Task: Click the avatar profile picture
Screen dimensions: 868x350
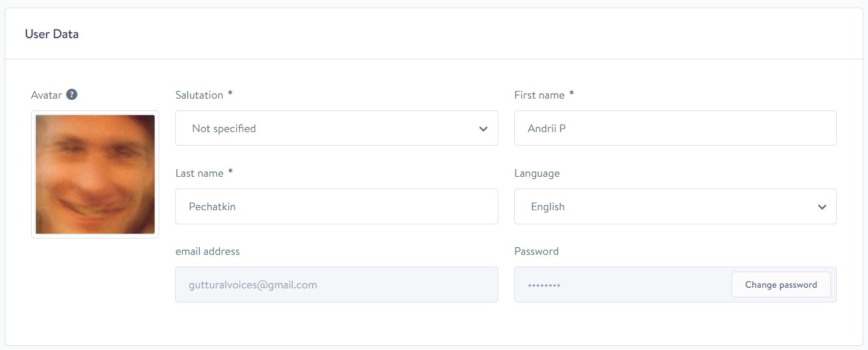Action: 95,174
